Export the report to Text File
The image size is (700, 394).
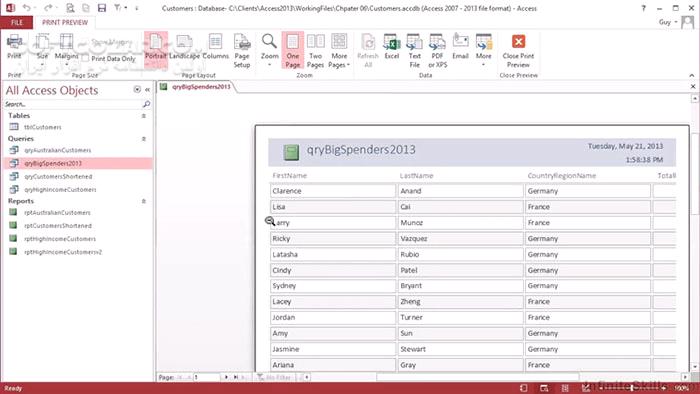click(414, 50)
